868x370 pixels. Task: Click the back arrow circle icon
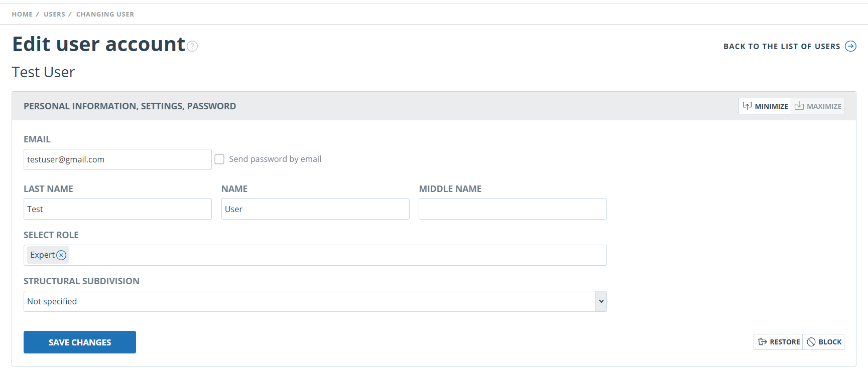coord(850,46)
